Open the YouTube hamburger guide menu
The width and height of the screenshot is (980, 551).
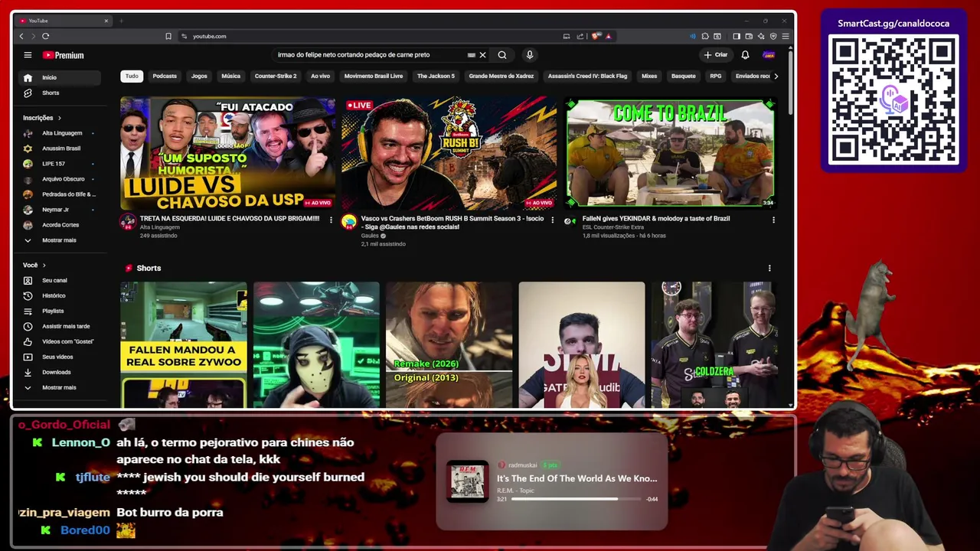28,55
